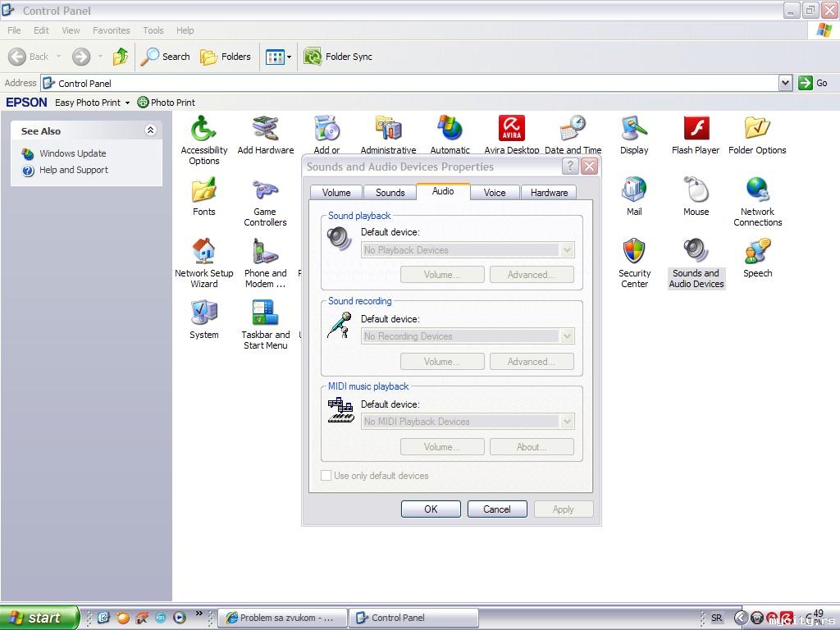This screenshot has height=630, width=840.
Task: Open the Fonts folder icon
Action: click(x=203, y=197)
